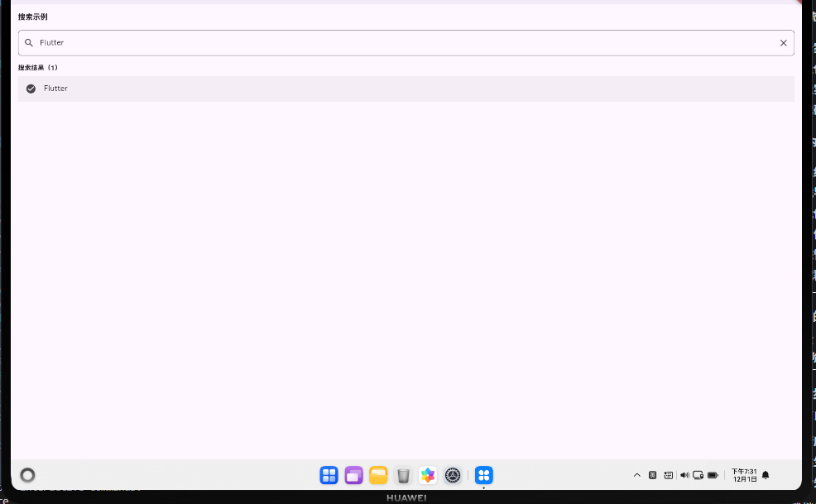This screenshot has width=816, height=504.
Task: Clear the search field with the X icon
Action: pyautogui.click(x=783, y=43)
